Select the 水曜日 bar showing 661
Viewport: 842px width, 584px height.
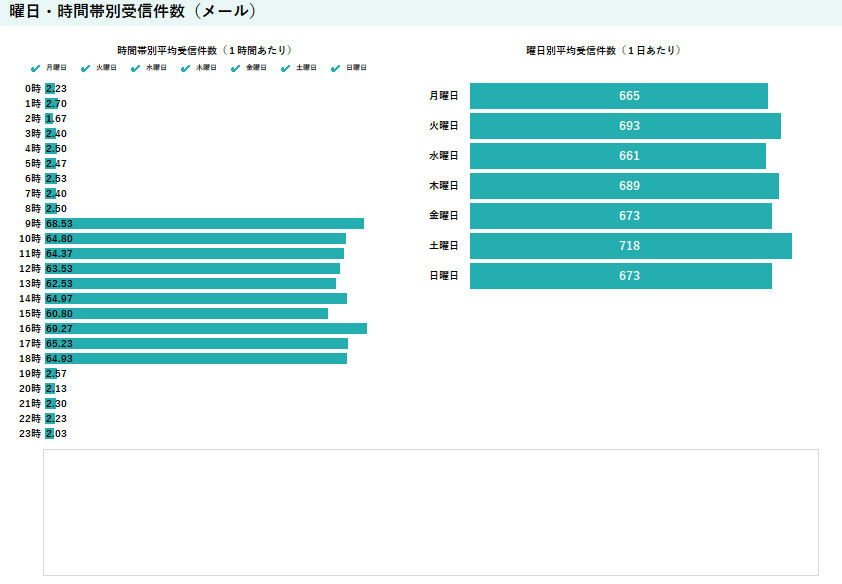[617, 156]
